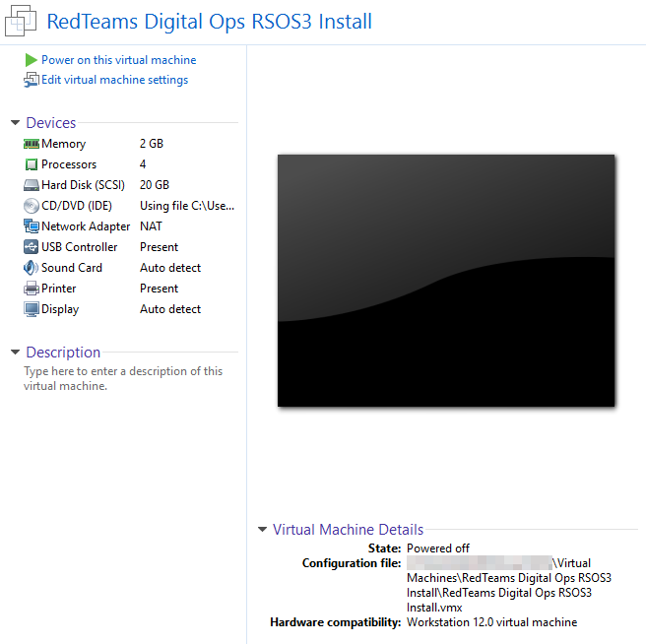646x644 pixels.
Task: Select the Printer device label
Action: point(58,289)
